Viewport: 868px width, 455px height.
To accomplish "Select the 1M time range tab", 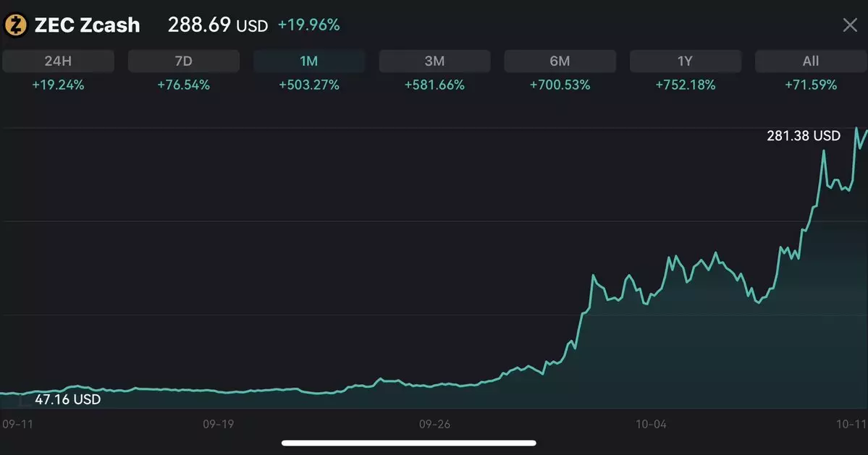I will point(309,61).
